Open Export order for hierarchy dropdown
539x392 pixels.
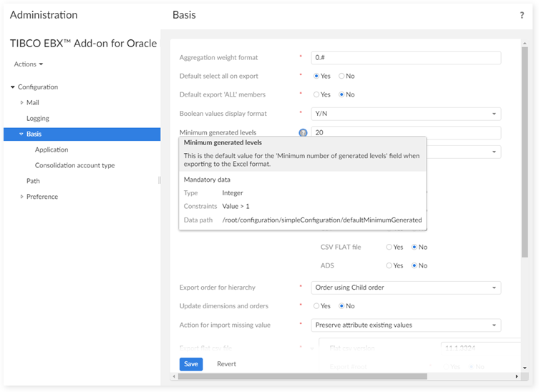[407, 288]
